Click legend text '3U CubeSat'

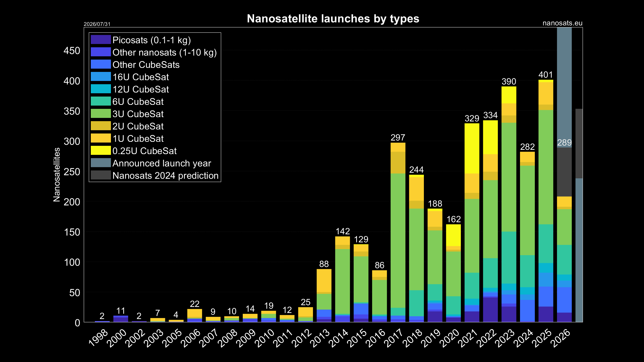(x=138, y=114)
